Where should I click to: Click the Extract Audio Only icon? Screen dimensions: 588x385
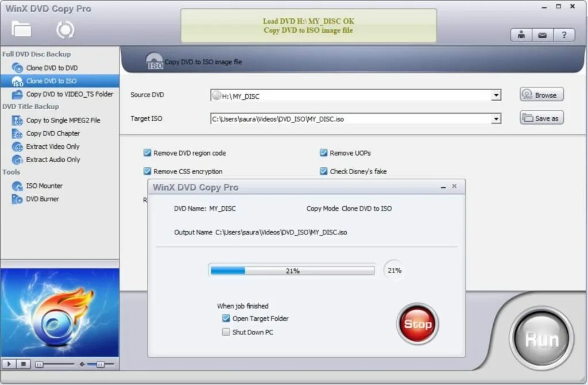coord(17,160)
